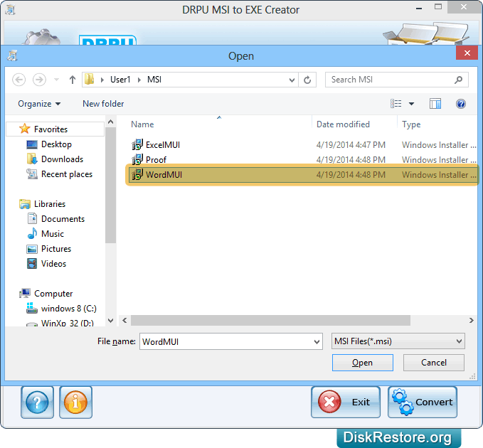
Task: Click the windows 8 (C:) drive icon
Action: pos(32,308)
